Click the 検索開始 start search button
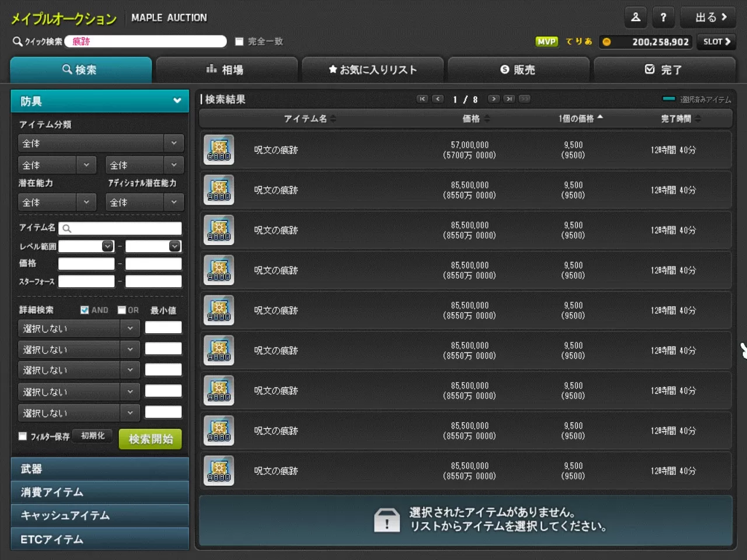747x560 pixels. click(150, 439)
